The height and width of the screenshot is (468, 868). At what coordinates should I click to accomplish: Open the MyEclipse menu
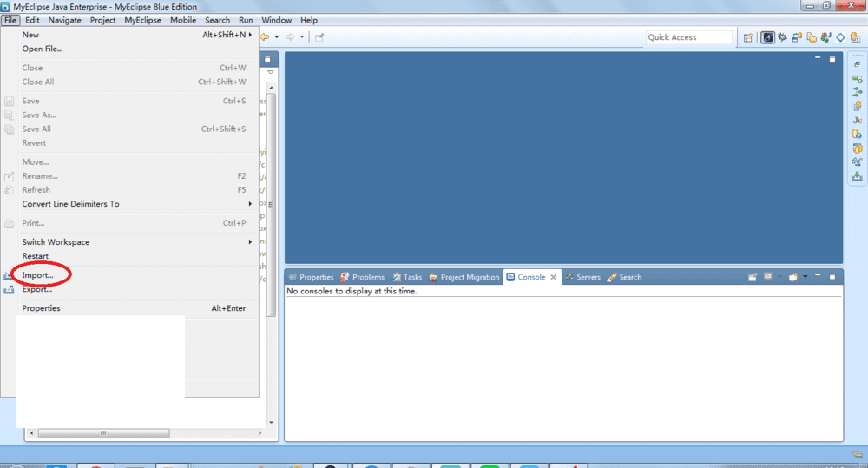143,20
